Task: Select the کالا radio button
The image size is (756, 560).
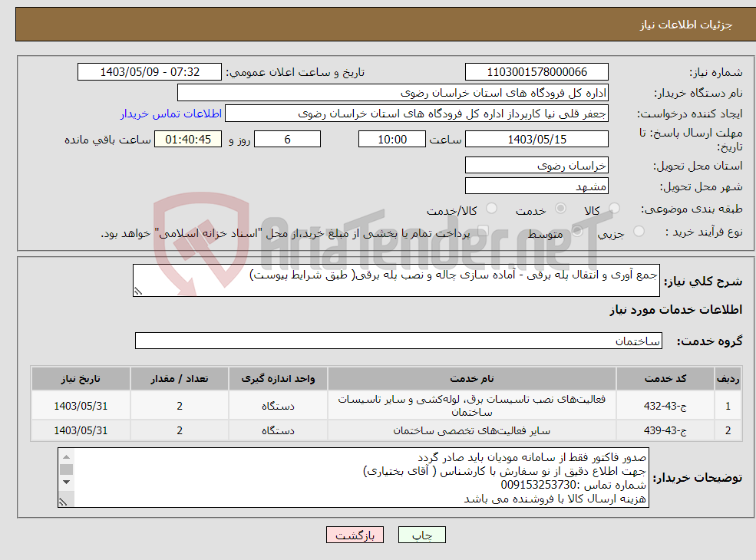Action: (614, 209)
